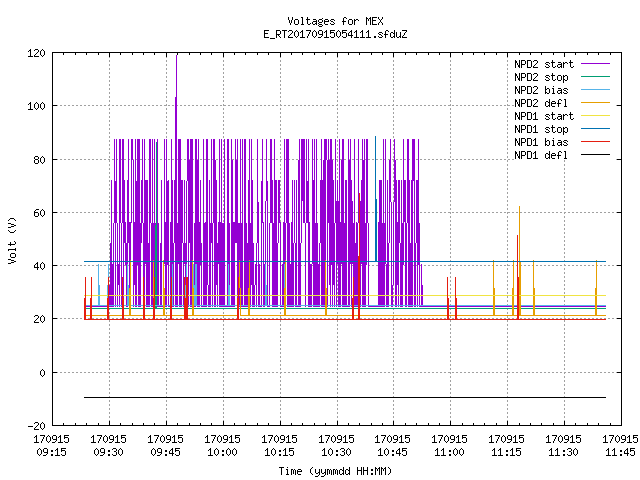640x480 pixels.
Task: Click y-axis tick value 120
Action: [x=36, y=53]
